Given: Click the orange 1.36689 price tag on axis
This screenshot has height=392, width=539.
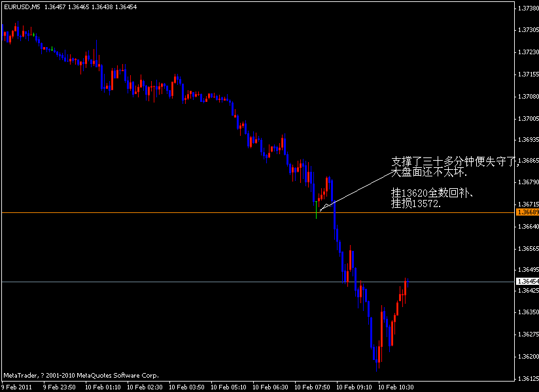Looking at the screenshot, I should coord(528,212).
